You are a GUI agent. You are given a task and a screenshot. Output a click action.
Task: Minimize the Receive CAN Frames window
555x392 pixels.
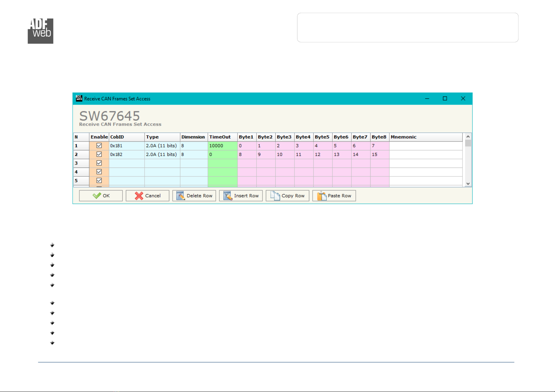427,98
